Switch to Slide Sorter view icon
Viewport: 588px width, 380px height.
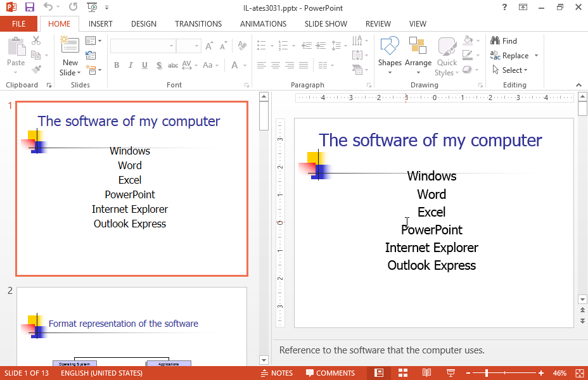pyautogui.click(x=403, y=373)
